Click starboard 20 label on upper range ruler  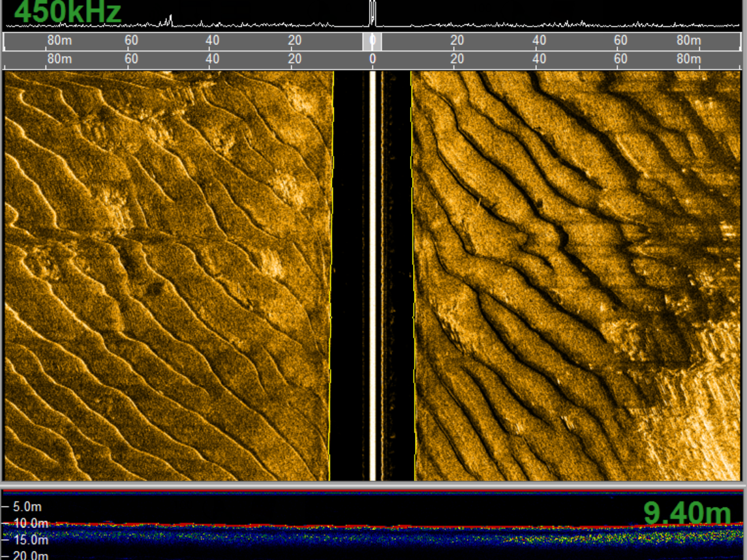tap(457, 40)
